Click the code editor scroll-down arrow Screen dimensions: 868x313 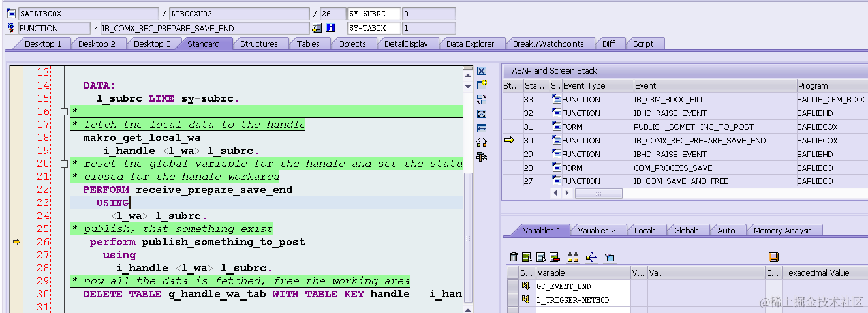point(467,86)
